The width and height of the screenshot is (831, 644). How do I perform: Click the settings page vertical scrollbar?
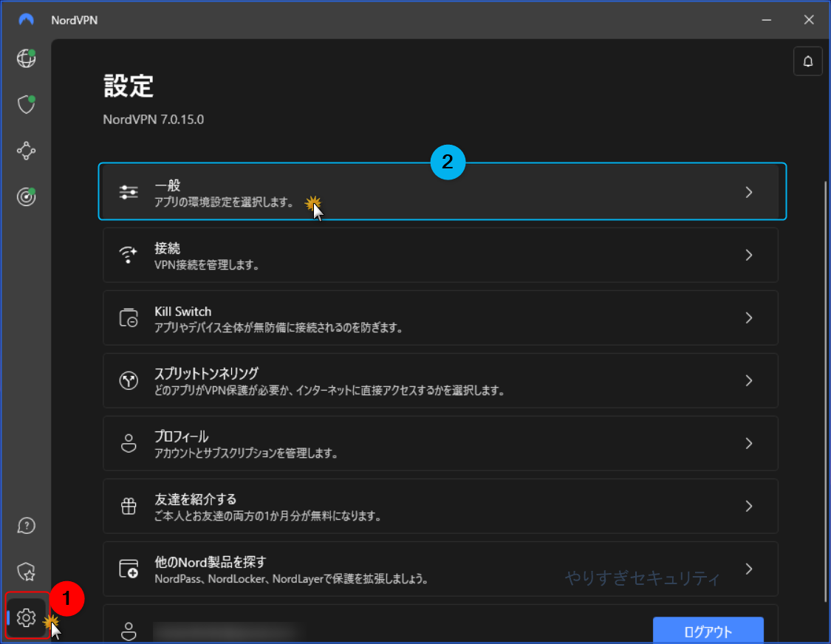(x=824, y=391)
